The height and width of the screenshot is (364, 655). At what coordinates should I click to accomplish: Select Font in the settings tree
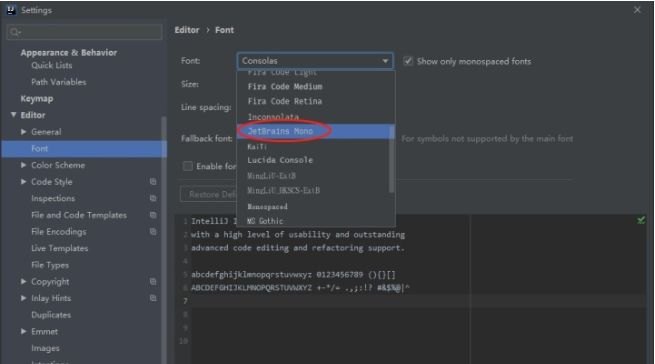(84, 149)
